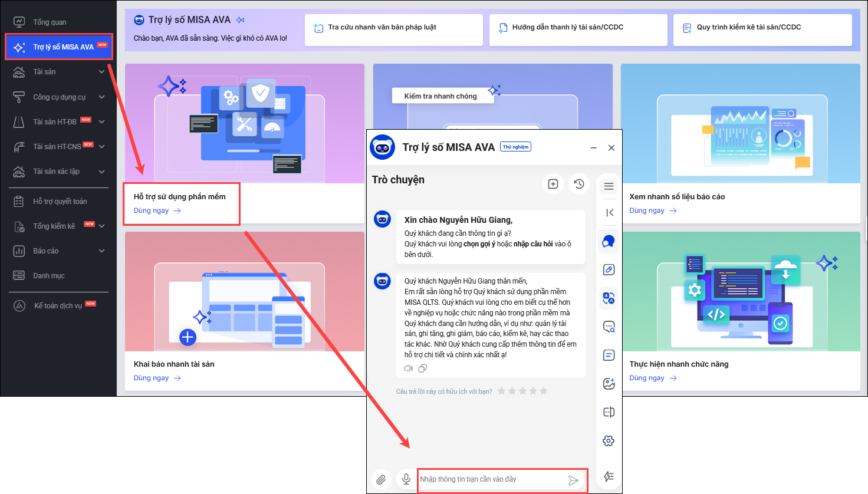Start a new chat with the plus icon

click(x=553, y=185)
